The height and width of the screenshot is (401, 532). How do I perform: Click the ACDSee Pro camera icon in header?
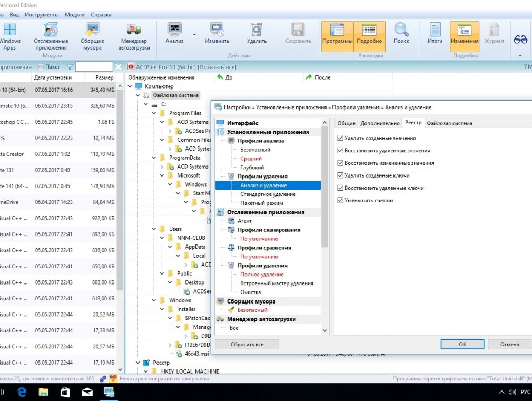[x=131, y=66]
